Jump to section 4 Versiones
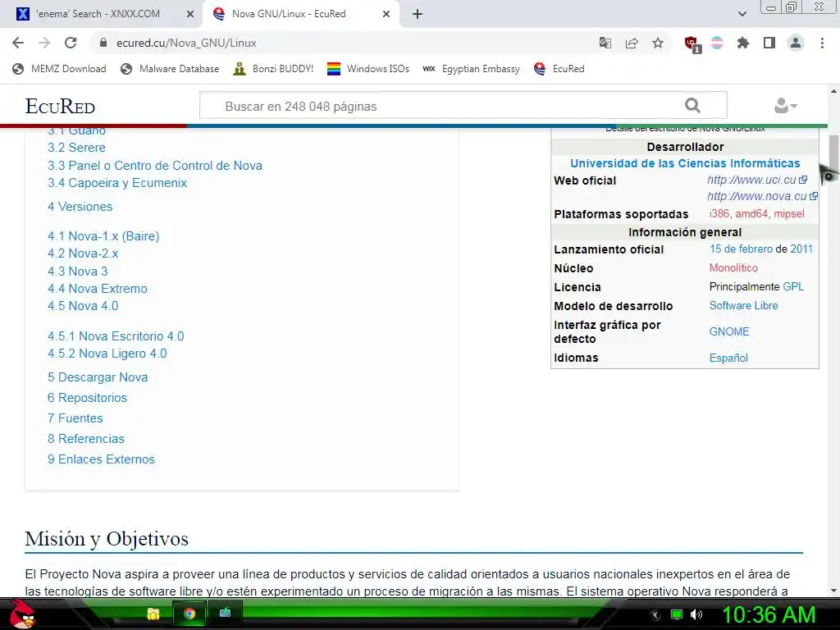Viewport: 840px width, 630px height. click(x=80, y=206)
